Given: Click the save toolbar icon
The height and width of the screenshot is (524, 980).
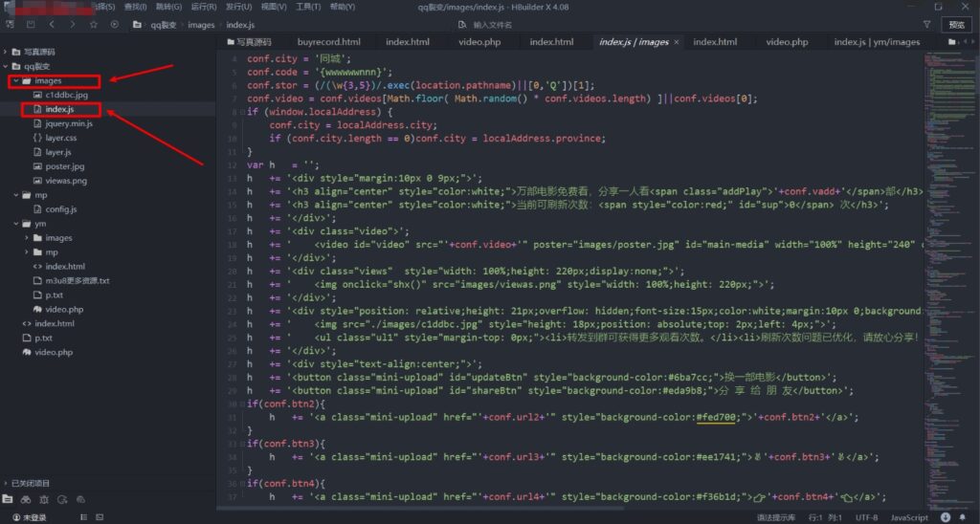Looking at the screenshot, I should click(31, 24).
